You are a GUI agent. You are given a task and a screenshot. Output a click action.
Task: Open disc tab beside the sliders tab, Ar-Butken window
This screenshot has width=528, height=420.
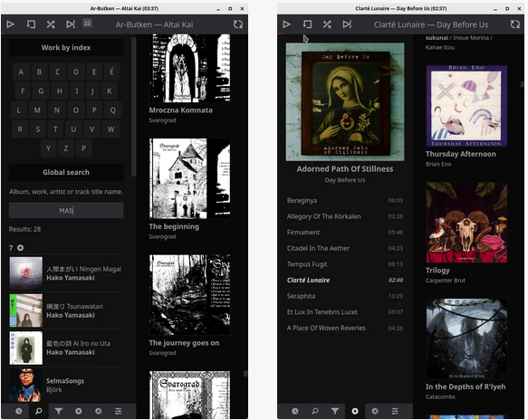point(99,411)
